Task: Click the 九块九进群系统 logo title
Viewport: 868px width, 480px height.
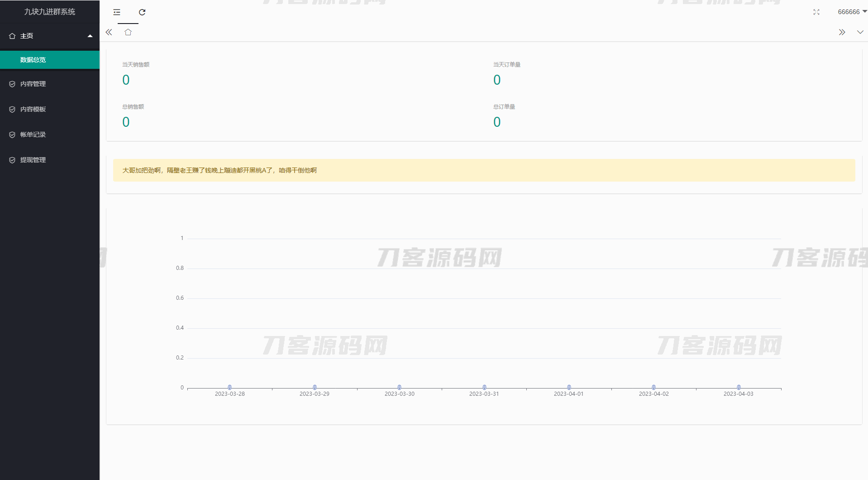Action: pyautogui.click(x=50, y=12)
